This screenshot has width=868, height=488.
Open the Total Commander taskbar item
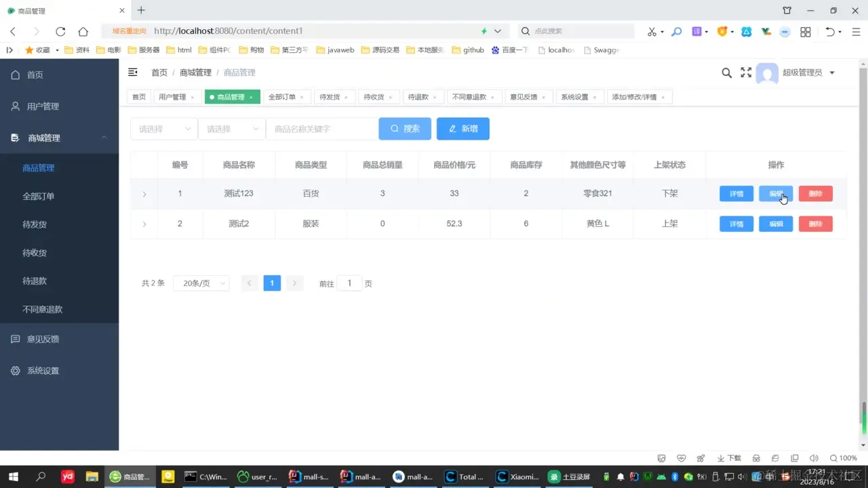464,476
